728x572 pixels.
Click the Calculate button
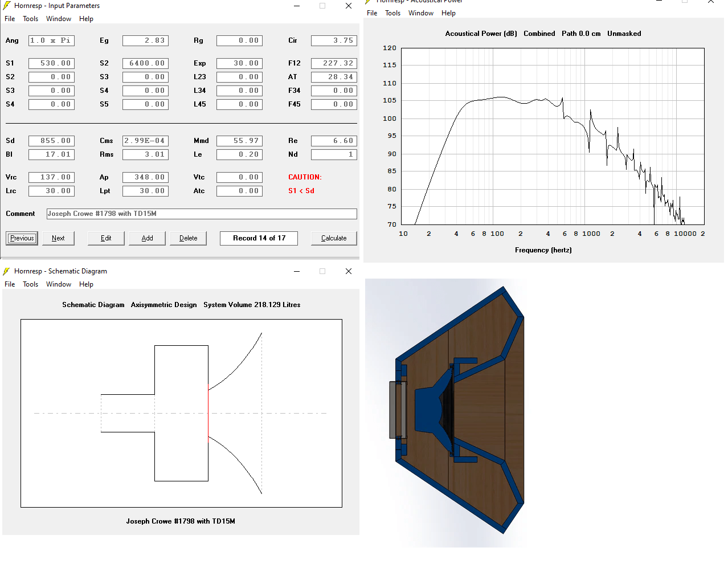pyautogui.click(x=334, y=238)
